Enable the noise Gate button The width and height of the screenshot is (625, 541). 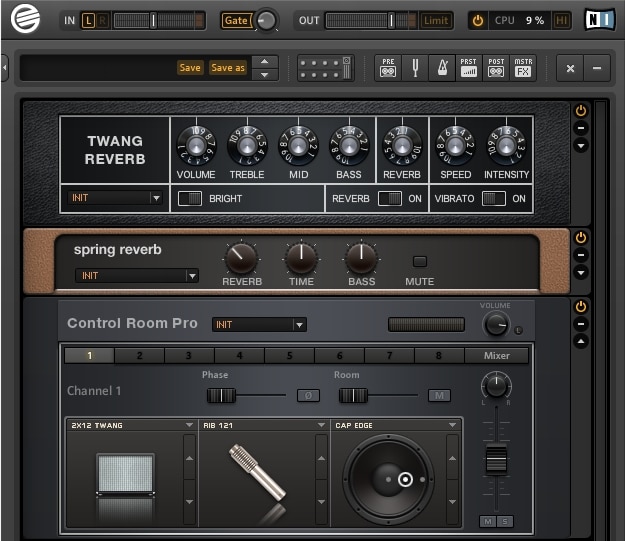coord(236,20)
